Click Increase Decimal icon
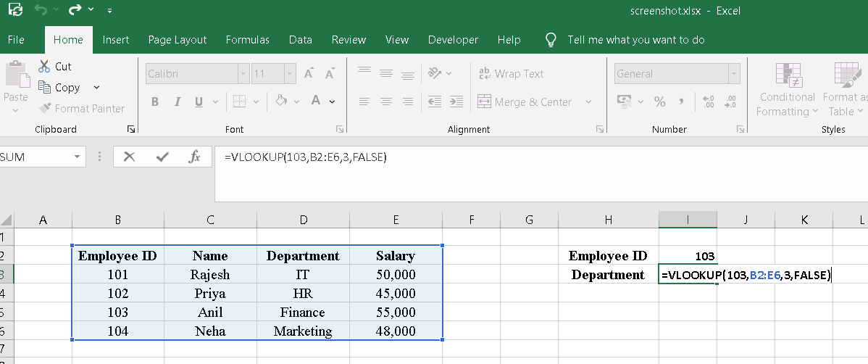 (x=708, y=102)
